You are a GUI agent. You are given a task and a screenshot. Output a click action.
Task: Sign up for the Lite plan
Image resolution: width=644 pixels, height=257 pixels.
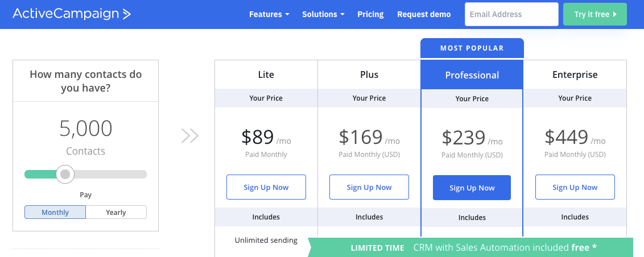266,187
